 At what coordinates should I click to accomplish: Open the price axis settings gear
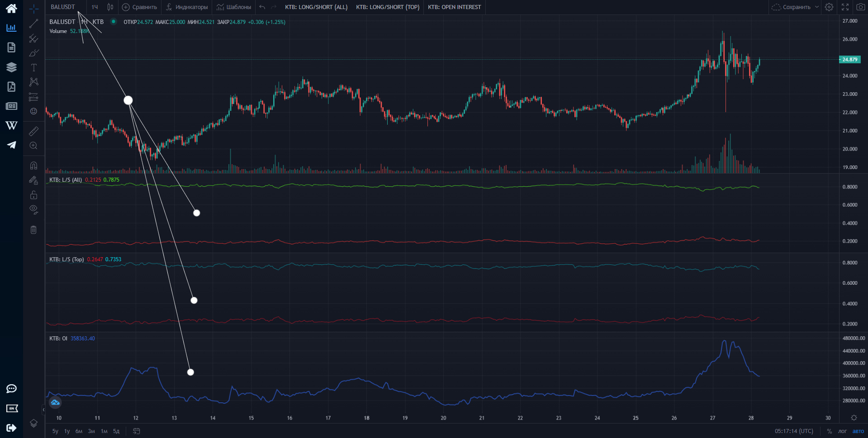click(854, 418)
